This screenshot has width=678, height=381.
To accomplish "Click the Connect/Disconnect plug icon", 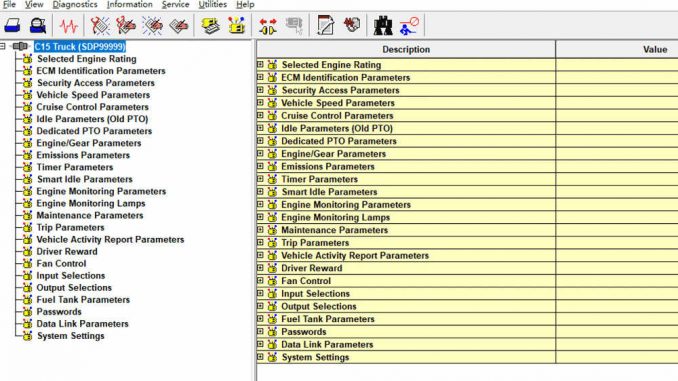I will click(x=268, y=26).
